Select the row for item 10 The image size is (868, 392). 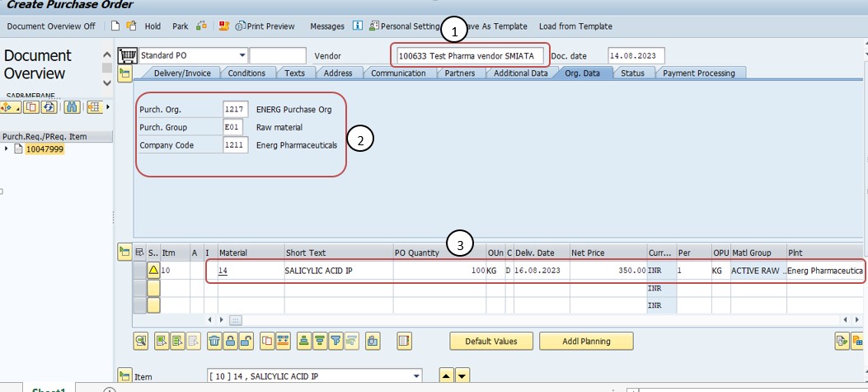tap(139, 271)
